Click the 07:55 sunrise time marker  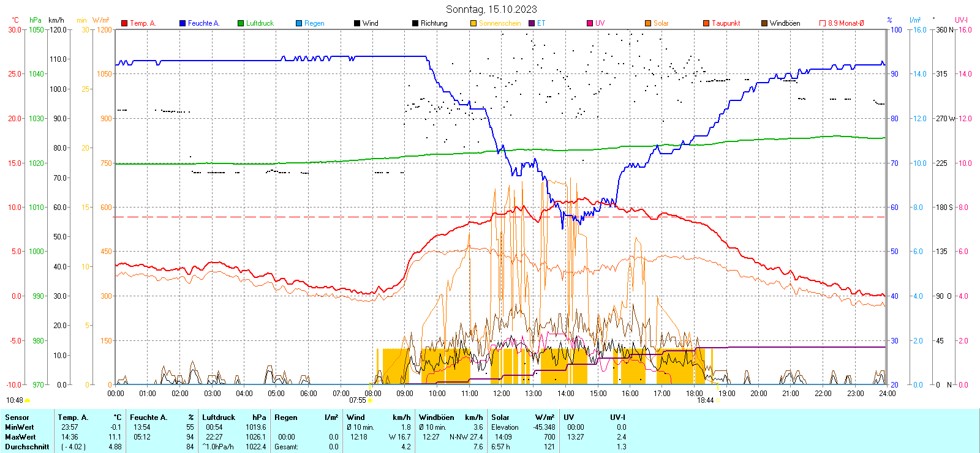(x=357, y=400)
